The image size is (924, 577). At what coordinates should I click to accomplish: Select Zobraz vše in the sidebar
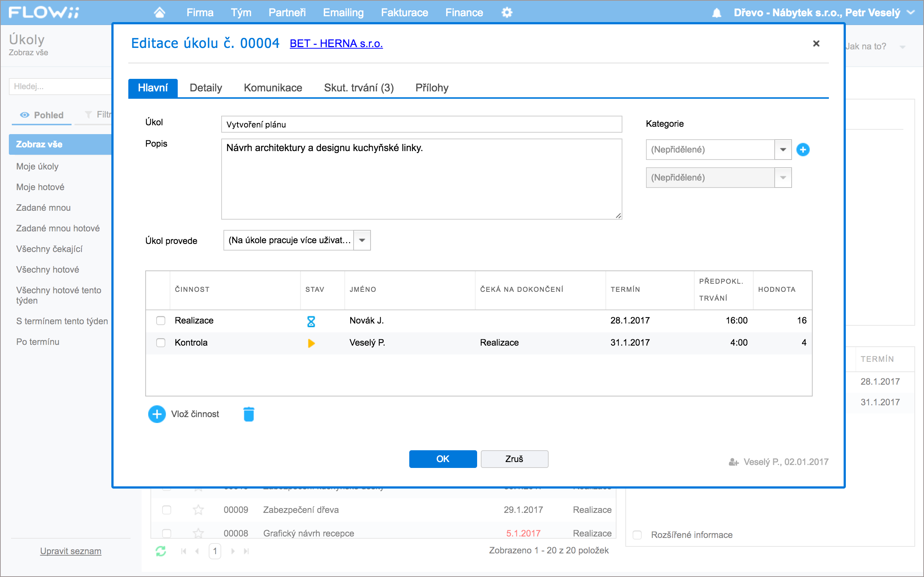tap(60, 144)
